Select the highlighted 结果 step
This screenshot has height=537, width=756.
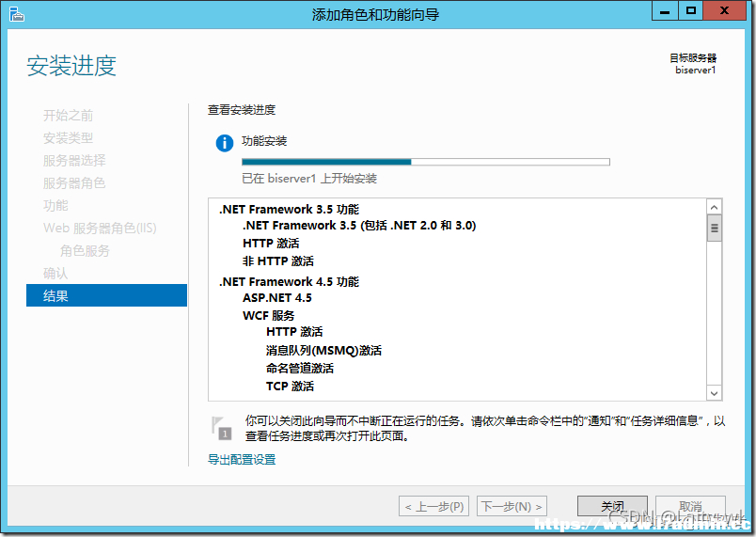pos(106,295)
